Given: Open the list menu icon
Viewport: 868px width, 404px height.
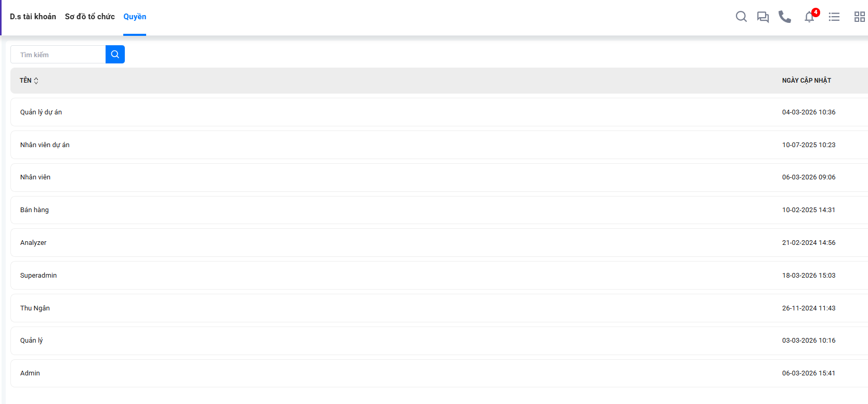Looking at the screenshot, I should (834, 17).
